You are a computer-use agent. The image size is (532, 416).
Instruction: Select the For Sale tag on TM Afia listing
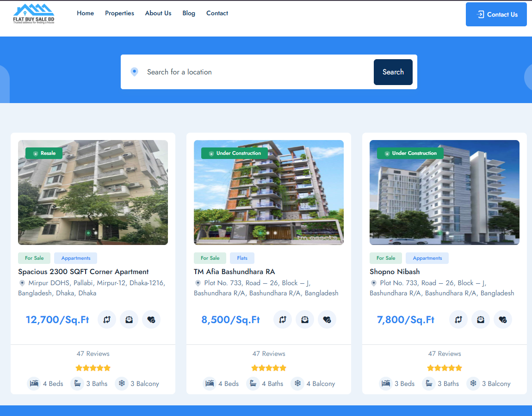(210, 258)
